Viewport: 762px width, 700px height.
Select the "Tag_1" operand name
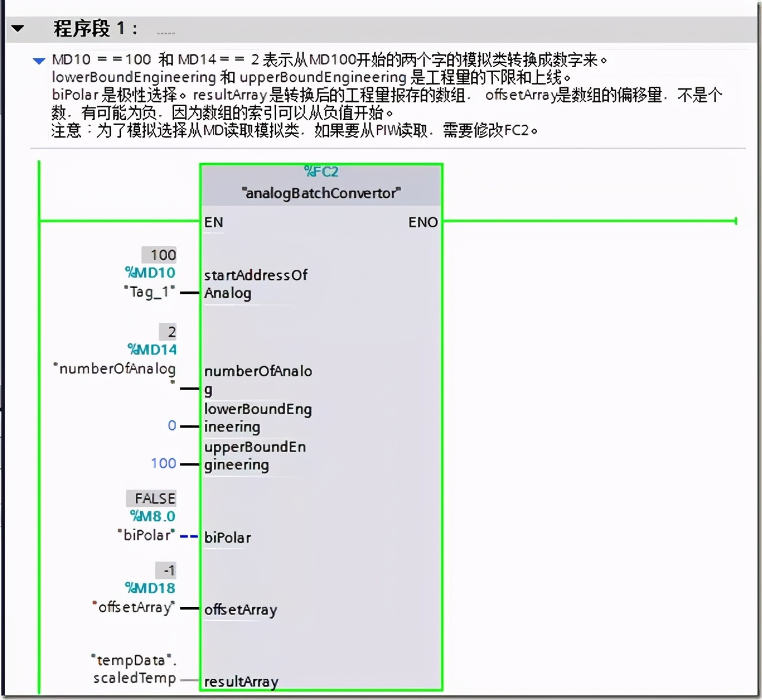click(x=150, y=292)
